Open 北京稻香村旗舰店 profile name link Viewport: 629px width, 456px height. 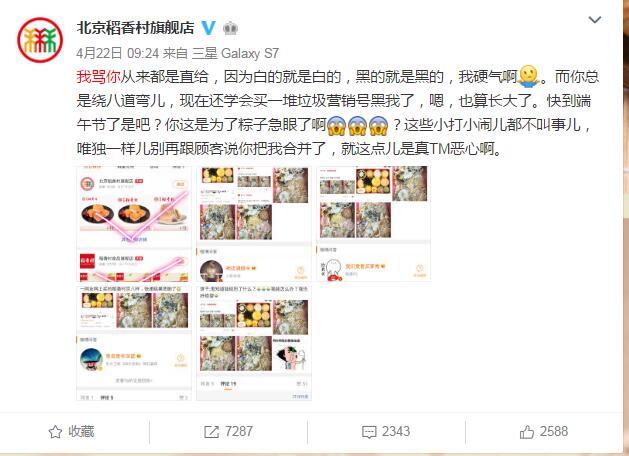[x=135, y=28]
